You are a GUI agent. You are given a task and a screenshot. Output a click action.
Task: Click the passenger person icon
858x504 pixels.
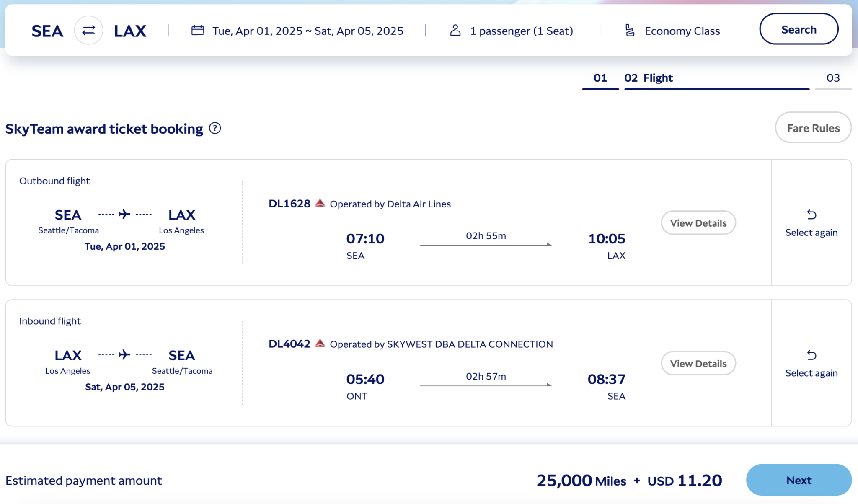[456, 30]
